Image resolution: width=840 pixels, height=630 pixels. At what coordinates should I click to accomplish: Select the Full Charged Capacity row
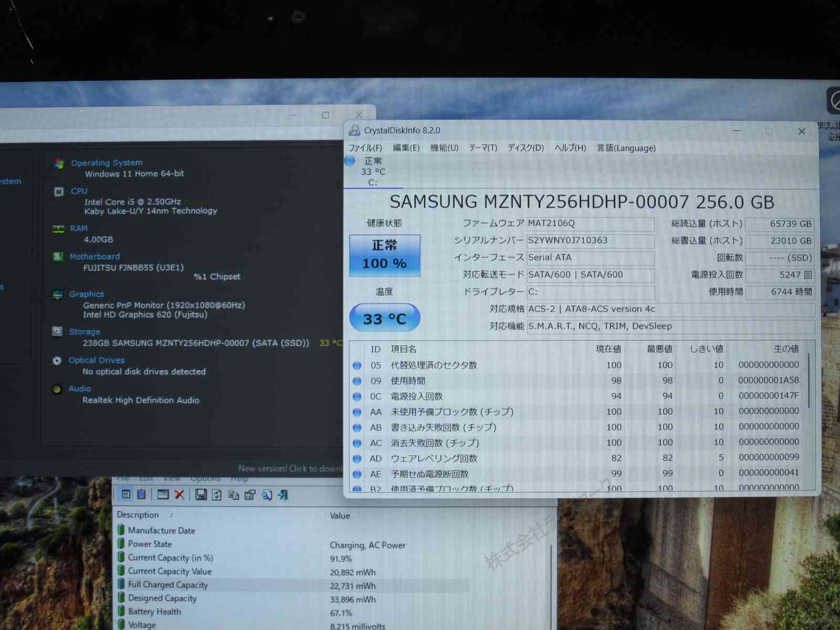tap(168, 585)
